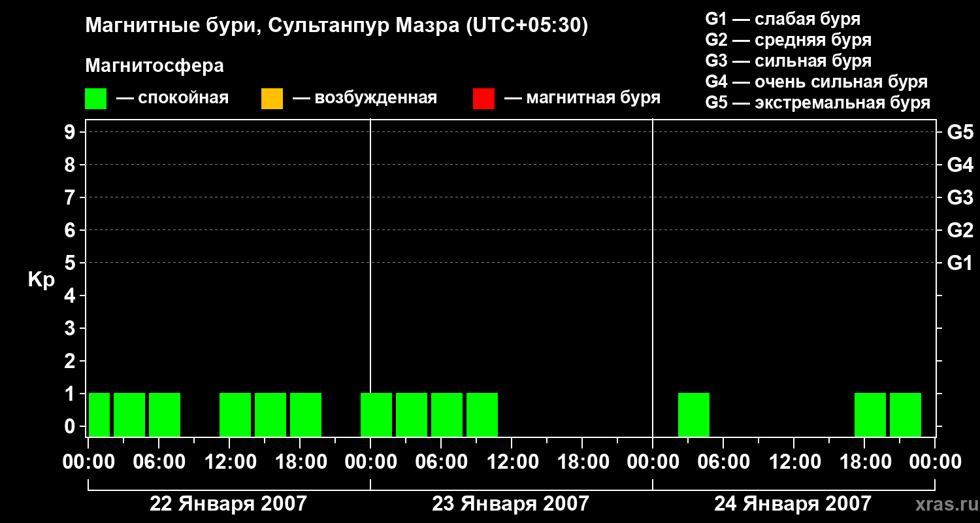980x523 pixels.
Task: Click the '— спокойная' legend label
Action: tap(172, 98)
